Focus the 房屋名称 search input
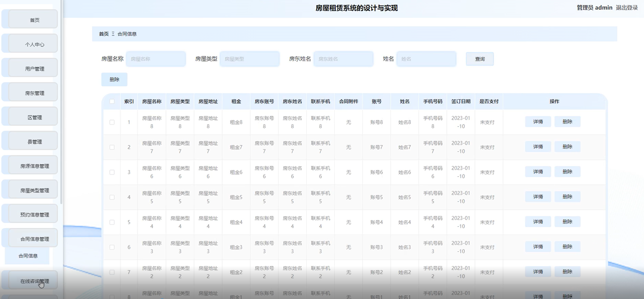Viewport: 644px width, 299px height. (156, 59)
